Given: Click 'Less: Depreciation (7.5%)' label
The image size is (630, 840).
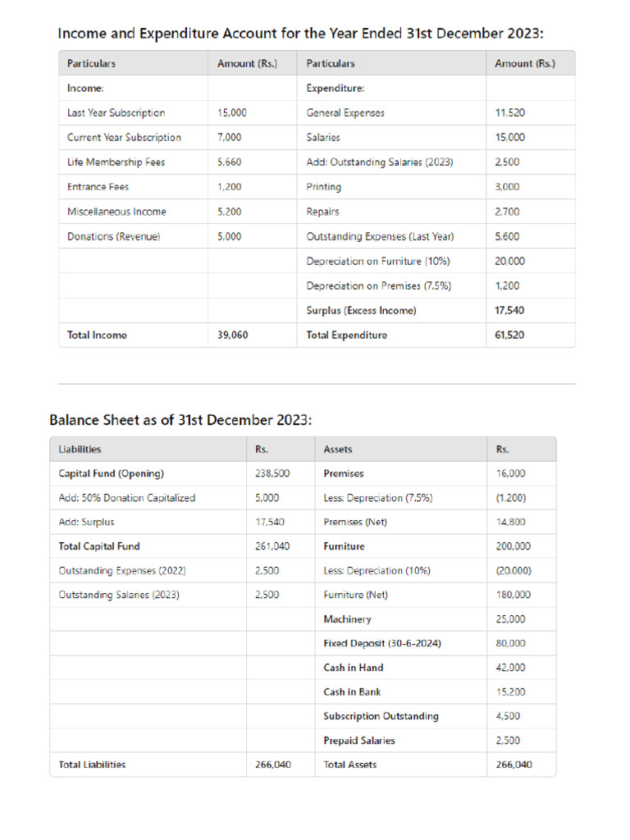Looking at the screenshot, I should pyautogui.click(x=378, y=498).
